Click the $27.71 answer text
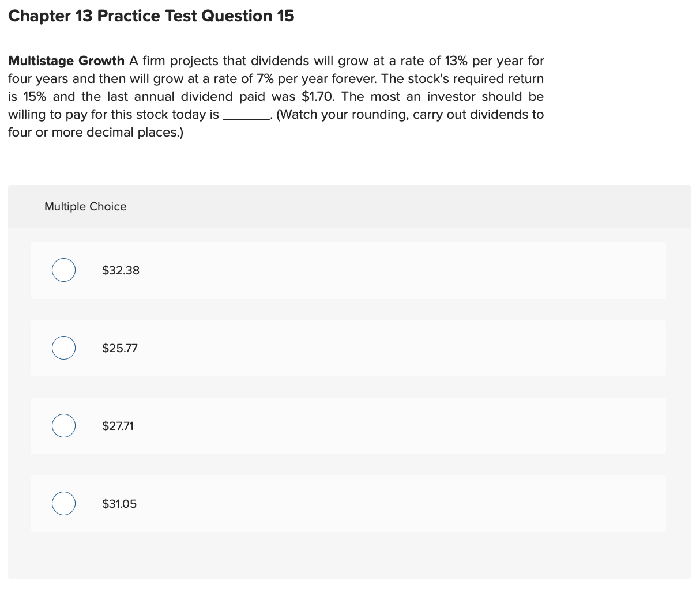This screenshot has width=700, height=589. coord(118,426)
